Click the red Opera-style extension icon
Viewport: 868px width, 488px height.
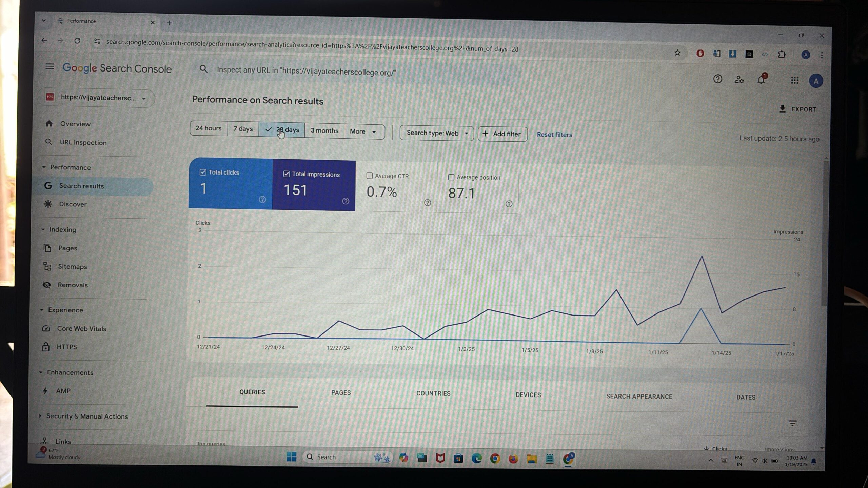(700, 53)
